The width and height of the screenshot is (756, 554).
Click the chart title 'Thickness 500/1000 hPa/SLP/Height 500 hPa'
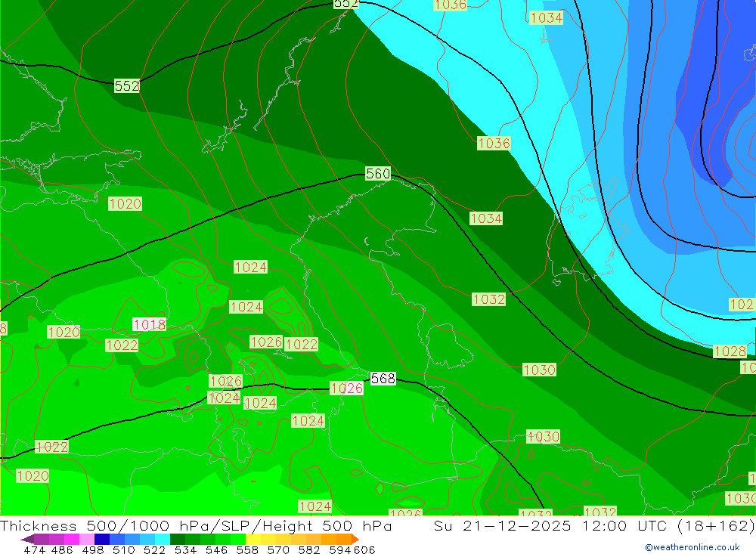point(196,525)
